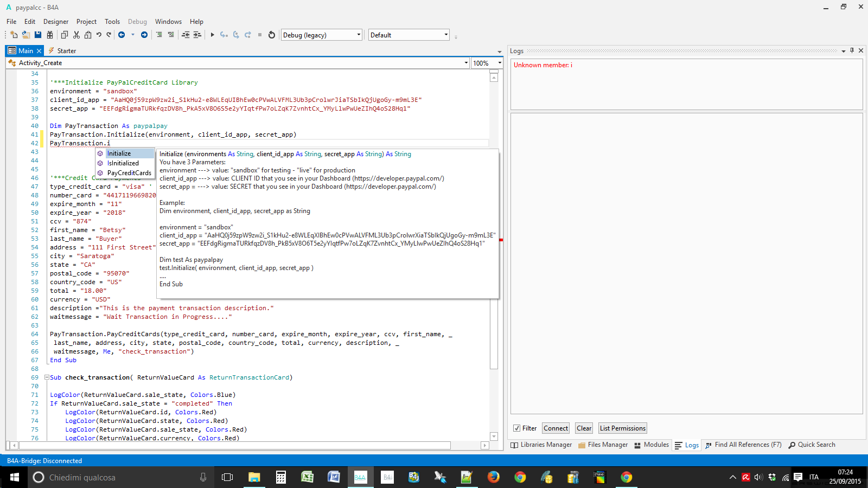868x488 pixels.
Task: Click the Navigate Backward arrow icon
Action: [x=122, y=35]
